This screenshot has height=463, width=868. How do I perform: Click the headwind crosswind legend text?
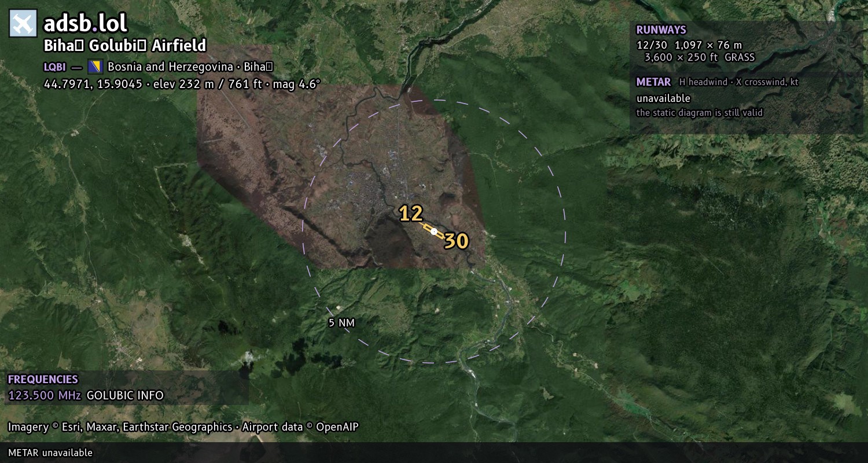pyautogui.click(x=739, y=82)
